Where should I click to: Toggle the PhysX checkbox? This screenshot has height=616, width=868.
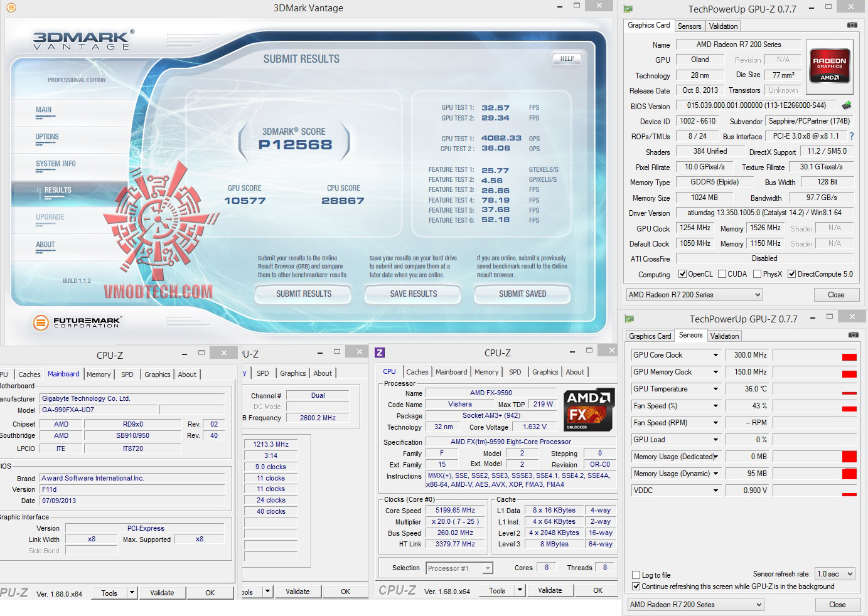pyautogui.click(x=757, y=274)
